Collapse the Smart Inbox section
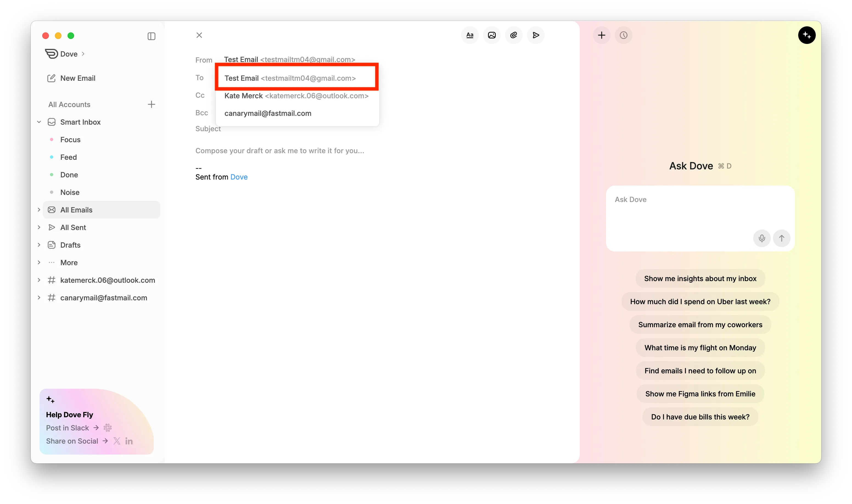 click(39, 122)
